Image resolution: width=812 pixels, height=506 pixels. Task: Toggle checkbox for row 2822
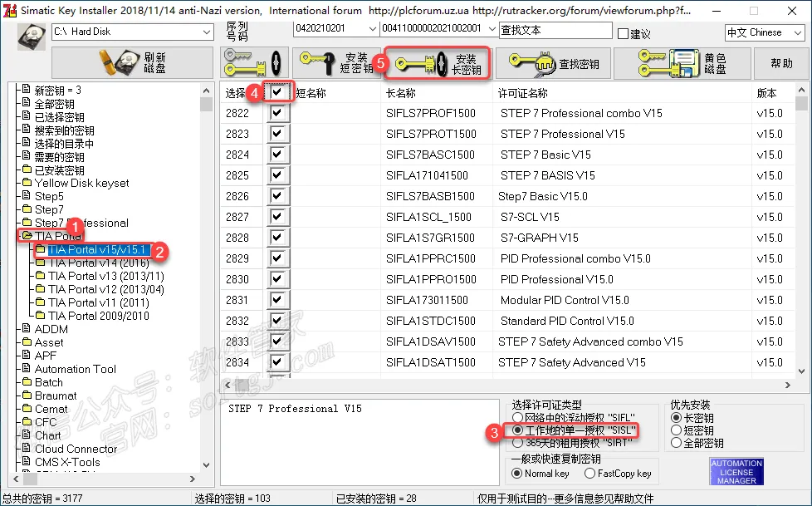pyautogui.click(x=277, y=112)
